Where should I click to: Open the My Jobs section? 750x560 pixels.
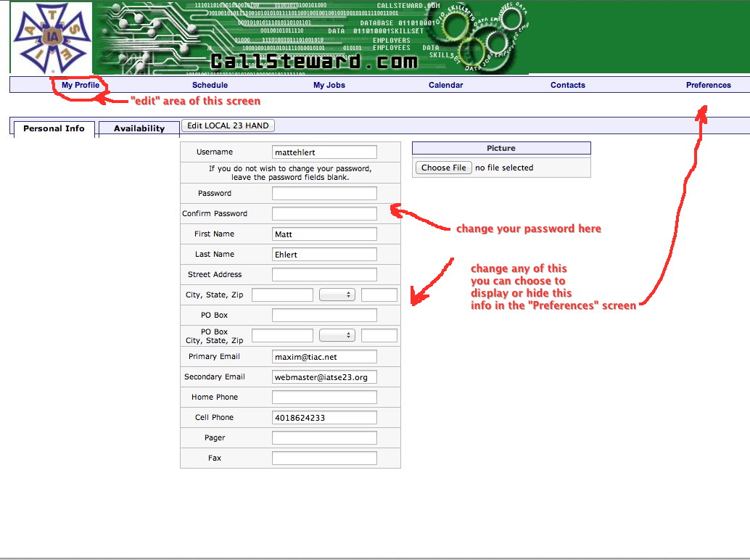329,85
